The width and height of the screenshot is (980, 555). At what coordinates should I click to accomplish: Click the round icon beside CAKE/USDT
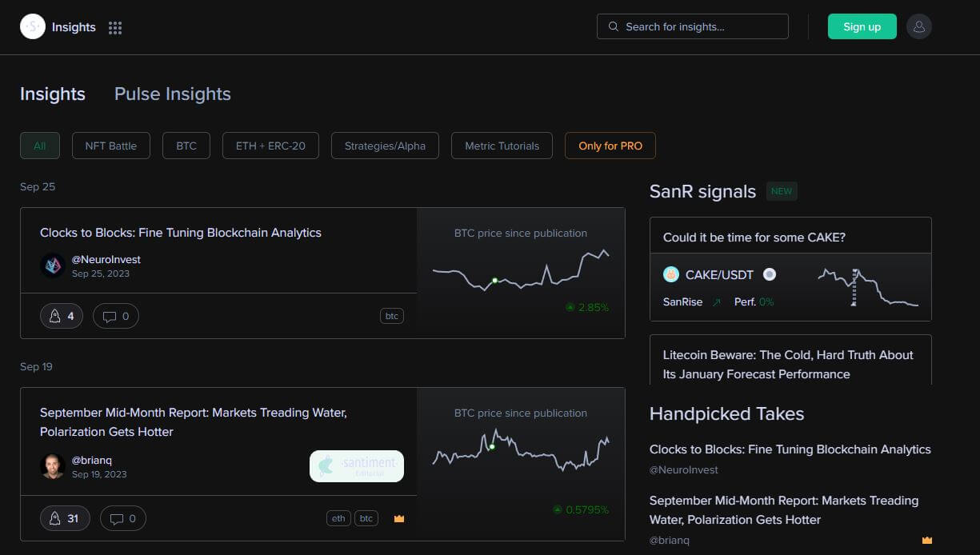coord(770,274)
